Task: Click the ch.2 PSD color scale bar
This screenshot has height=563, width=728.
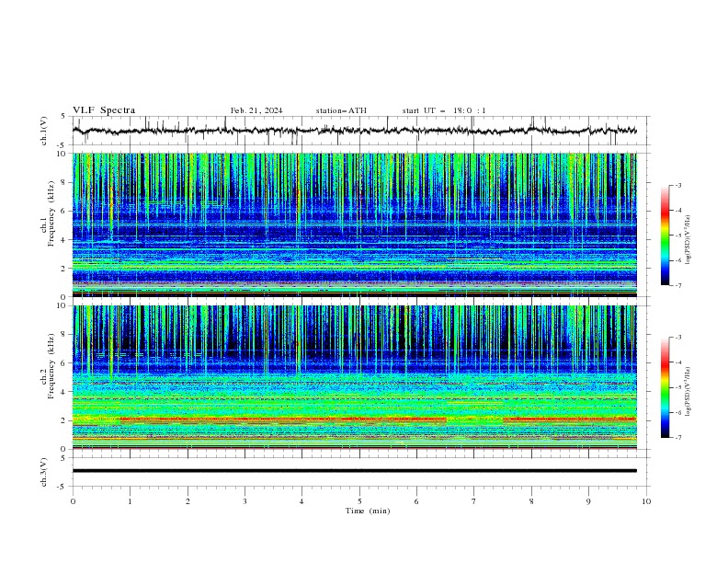Action: coord(665,387)
